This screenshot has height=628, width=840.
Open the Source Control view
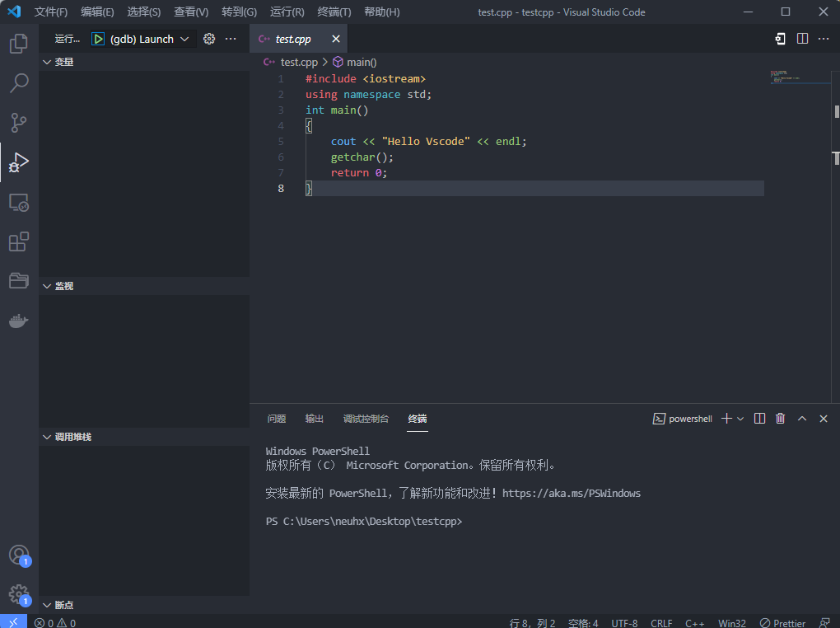tap(19, 123)
